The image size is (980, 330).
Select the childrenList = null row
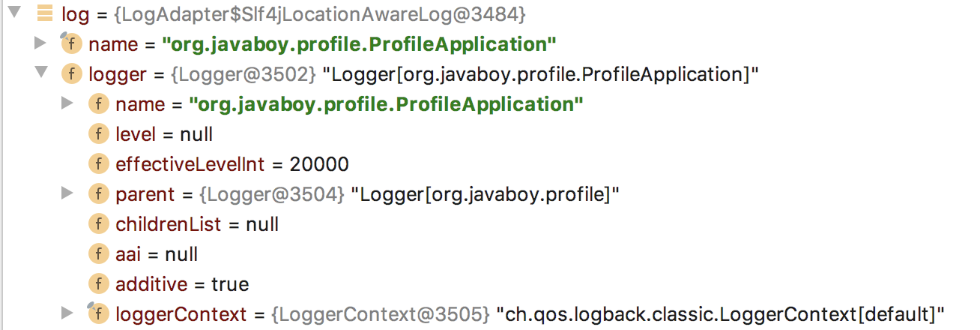click(x=197, y=224)
